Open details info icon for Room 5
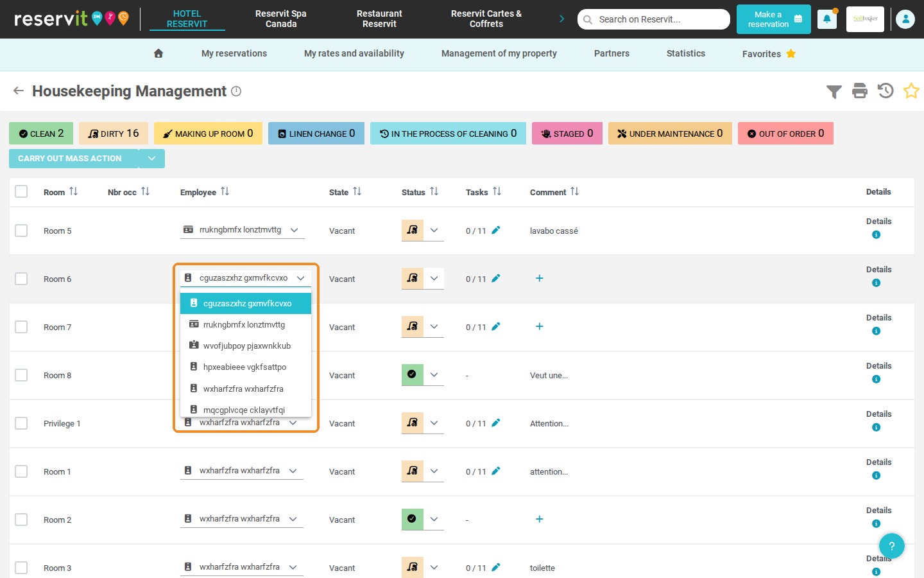 pos(876,235)
